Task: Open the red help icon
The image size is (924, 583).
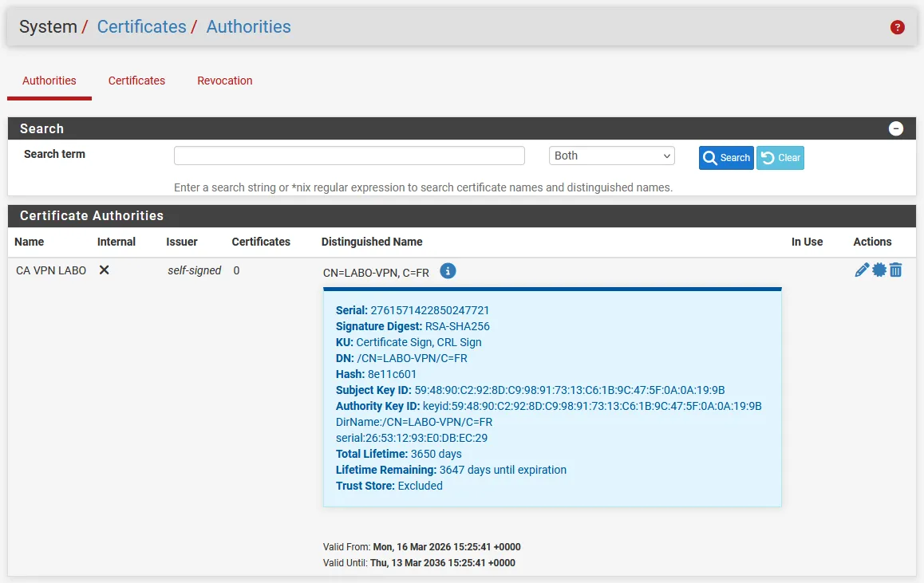Action: click(897, 27)
